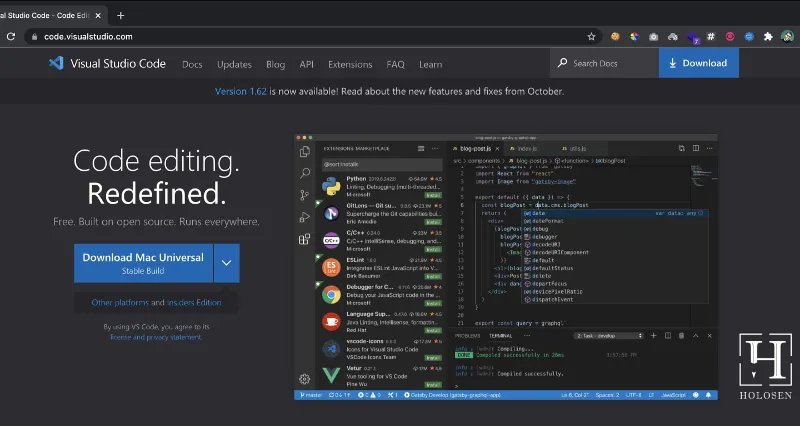Click the Source Control icon in sidebar
Screen dimensions: 800x426
click(305, 195)
